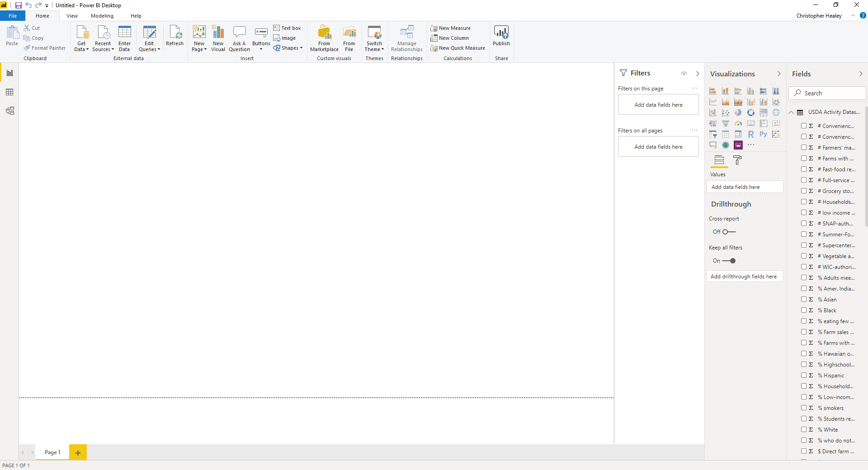Select the matrix visual
This screenshot has width=868, height=470.
(x=738, y=134)
